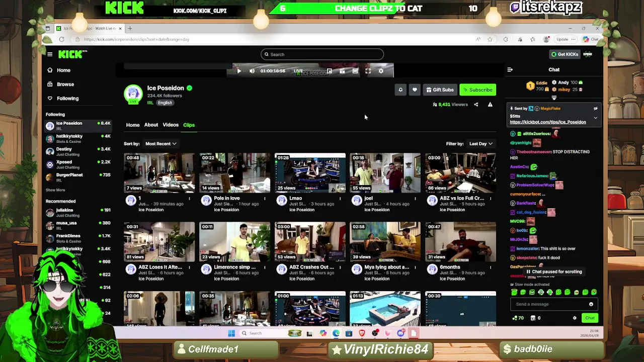The height and width of the screenshot is (362, 644).
Task: Follow with the heart button
Action: pos(415,90)
